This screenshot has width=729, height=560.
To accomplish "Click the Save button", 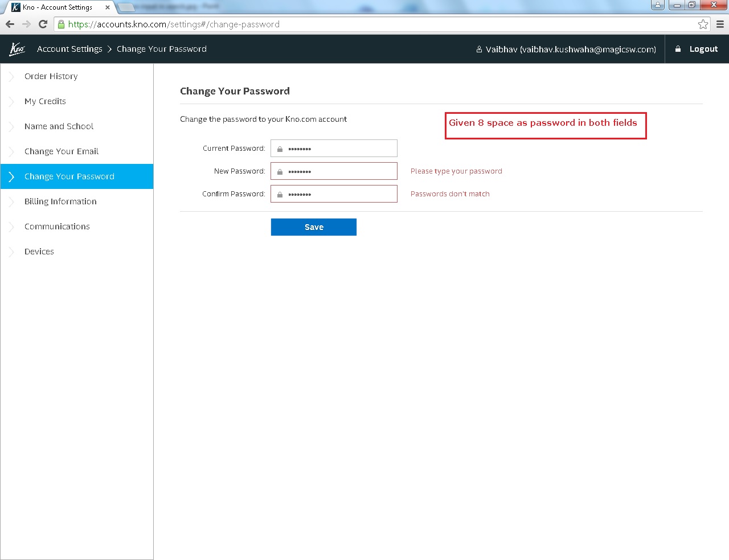I will (x=314, y=227).
